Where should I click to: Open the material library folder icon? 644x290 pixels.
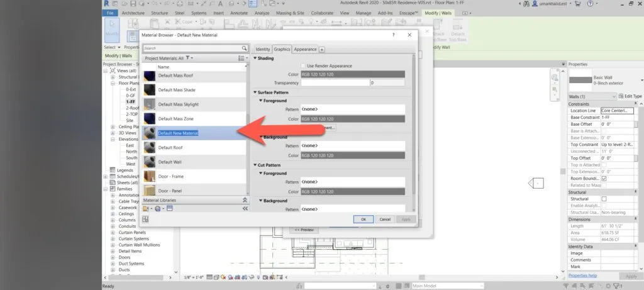[146, 209]
